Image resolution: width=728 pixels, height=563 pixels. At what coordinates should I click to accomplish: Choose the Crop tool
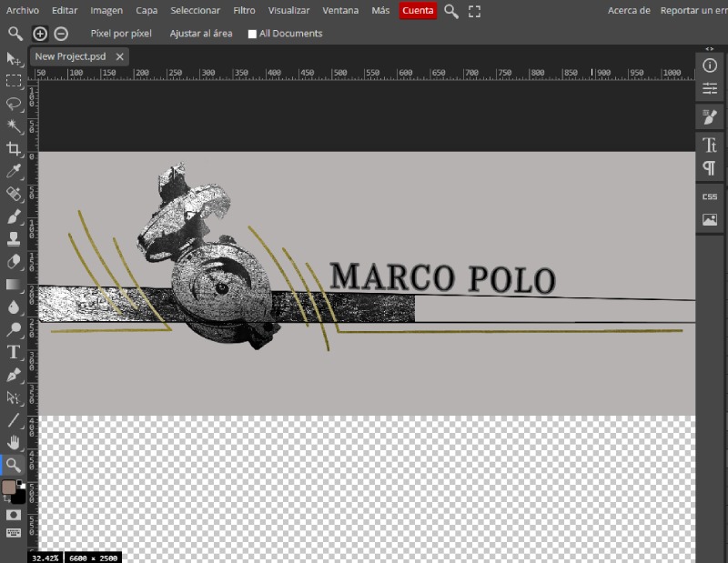coord(14,148)
